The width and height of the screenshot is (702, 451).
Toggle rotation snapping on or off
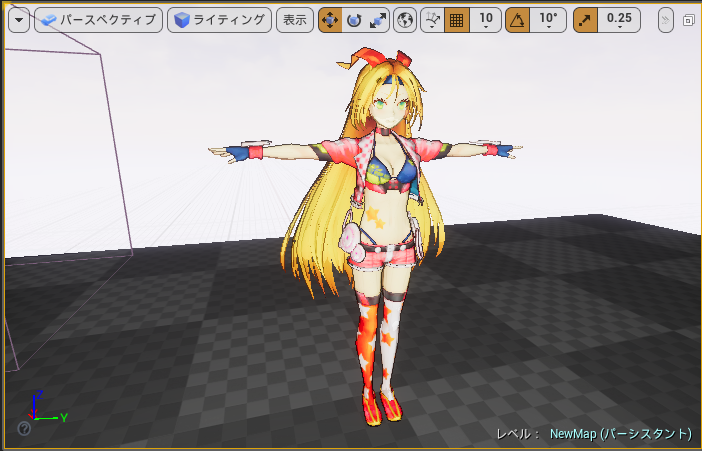pyautogui.click(x=518, y=20)
